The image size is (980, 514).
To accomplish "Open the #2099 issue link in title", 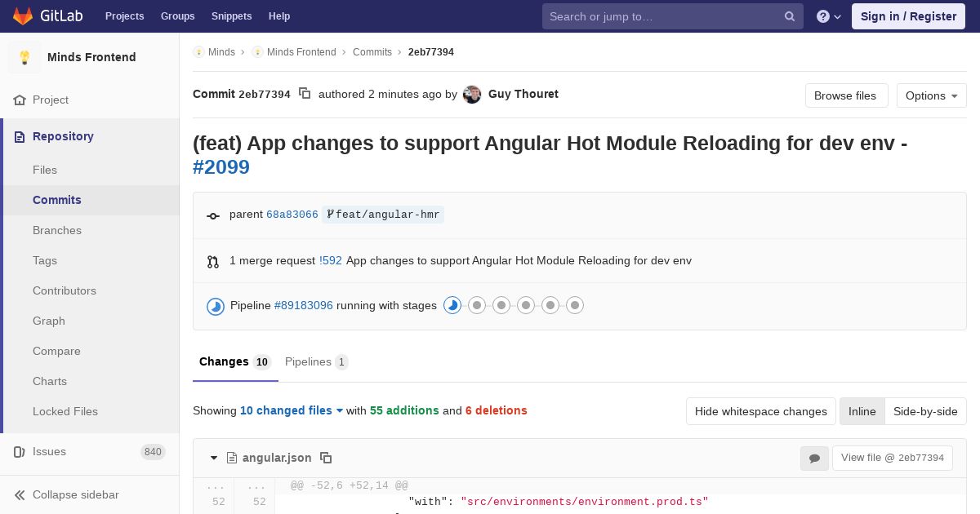I will click(x=221, y=167).
